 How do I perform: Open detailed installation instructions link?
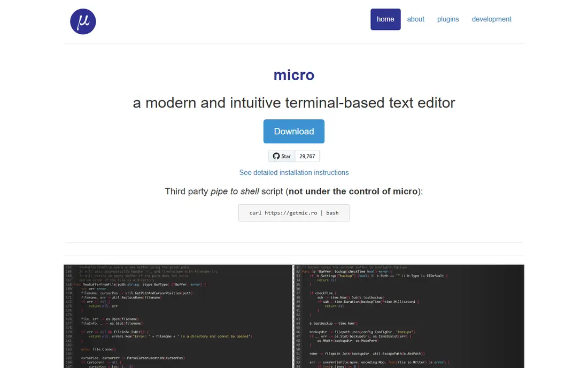(x=293, y=173)
